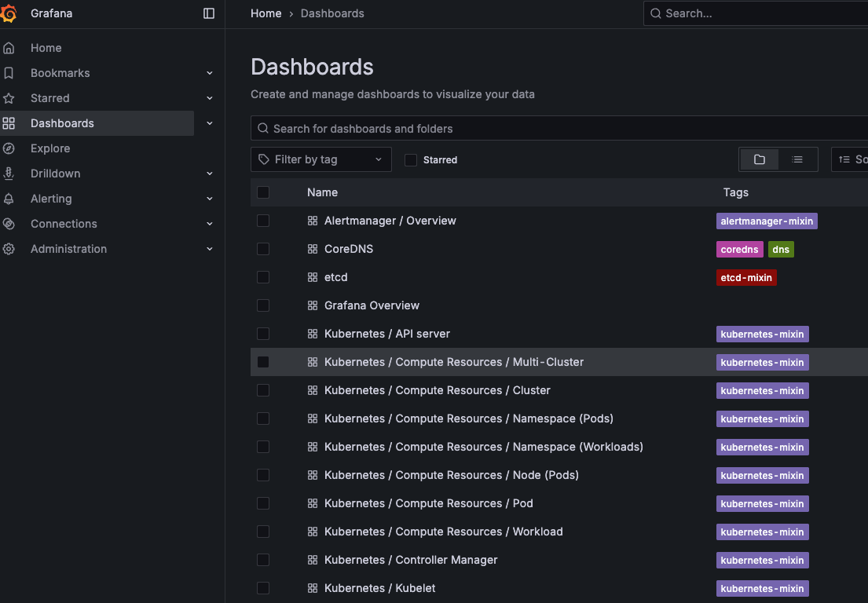Open the Sort dropdown

point(850,159)
